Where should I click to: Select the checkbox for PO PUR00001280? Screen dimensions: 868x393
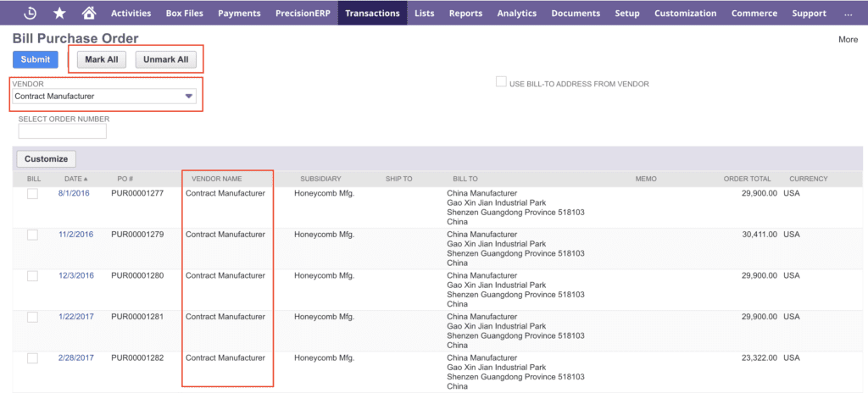[x=32, y=276]
